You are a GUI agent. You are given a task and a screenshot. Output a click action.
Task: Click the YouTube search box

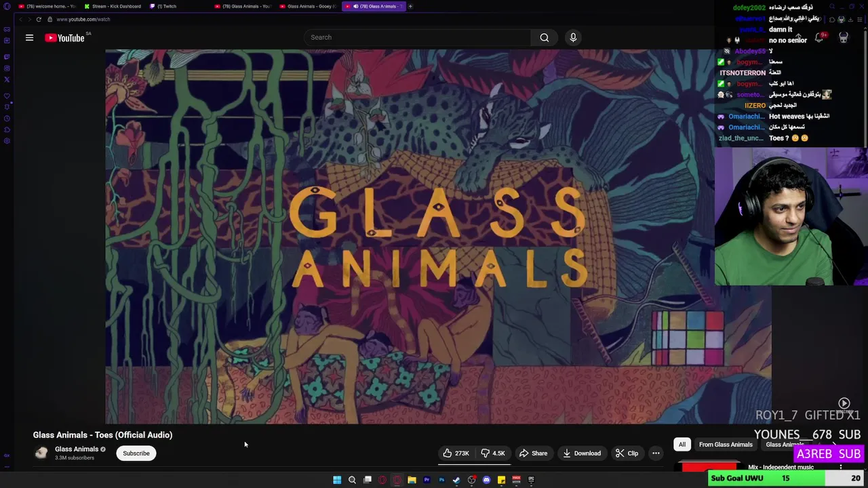click(417, 37)
